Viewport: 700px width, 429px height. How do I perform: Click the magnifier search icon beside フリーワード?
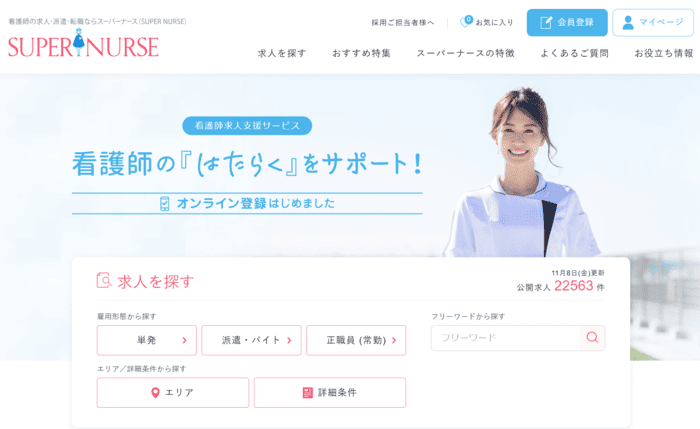pos(592,337)
